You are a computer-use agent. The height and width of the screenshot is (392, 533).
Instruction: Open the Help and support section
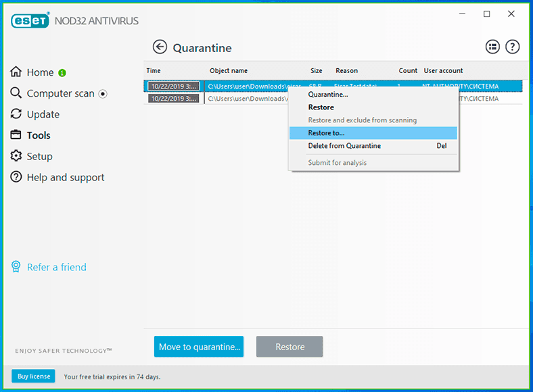click(66, 178)
